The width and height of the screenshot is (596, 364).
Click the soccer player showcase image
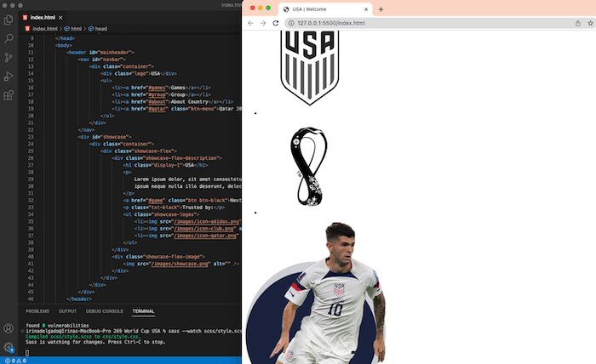[x=316, y=293]
